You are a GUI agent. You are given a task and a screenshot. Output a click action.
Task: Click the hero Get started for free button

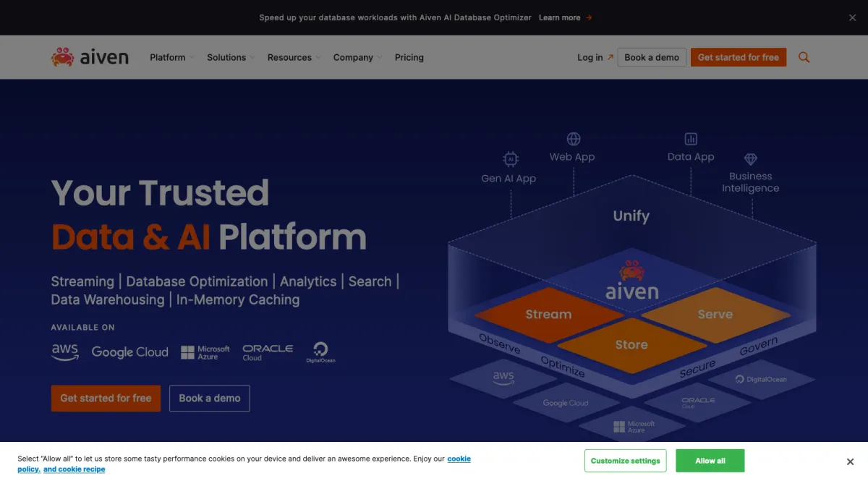coord(106,398)
